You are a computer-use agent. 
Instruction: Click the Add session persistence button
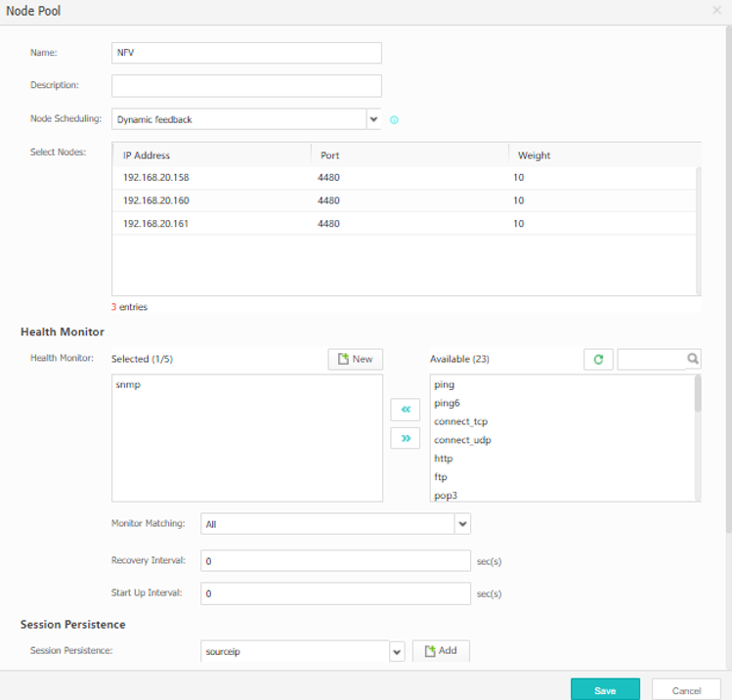click(x=441, y=650)
